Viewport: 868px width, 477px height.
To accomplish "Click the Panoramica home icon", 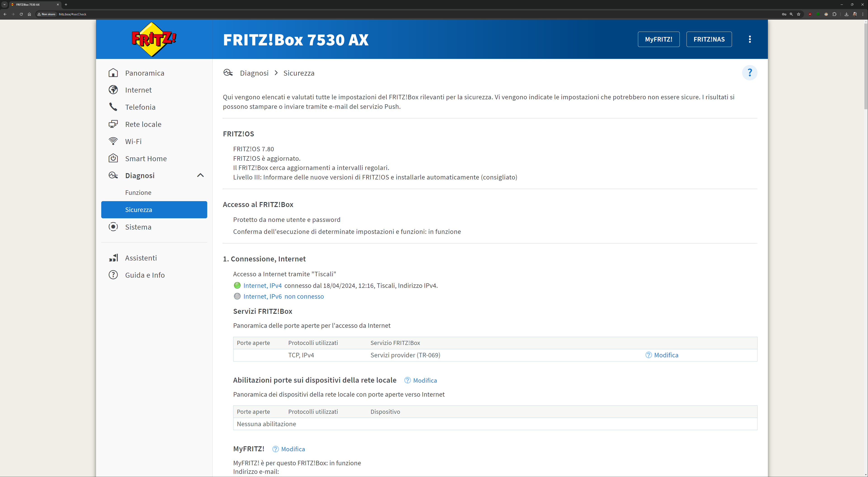I will click(x=113, y=73).
